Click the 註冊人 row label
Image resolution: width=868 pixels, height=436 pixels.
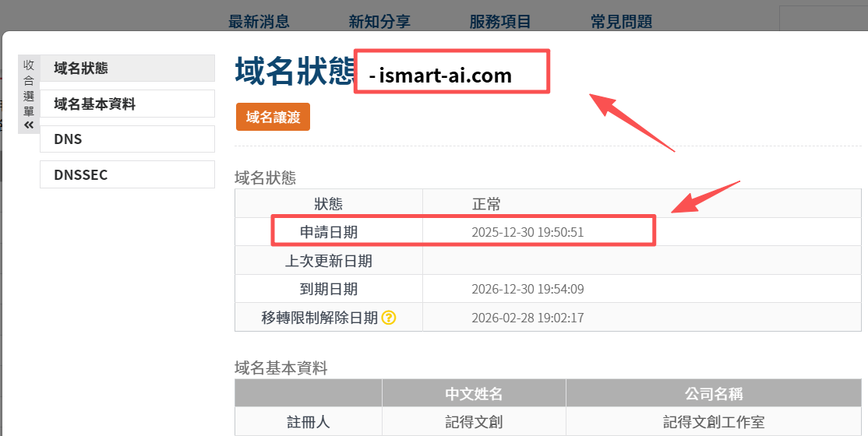pos(309,422)
